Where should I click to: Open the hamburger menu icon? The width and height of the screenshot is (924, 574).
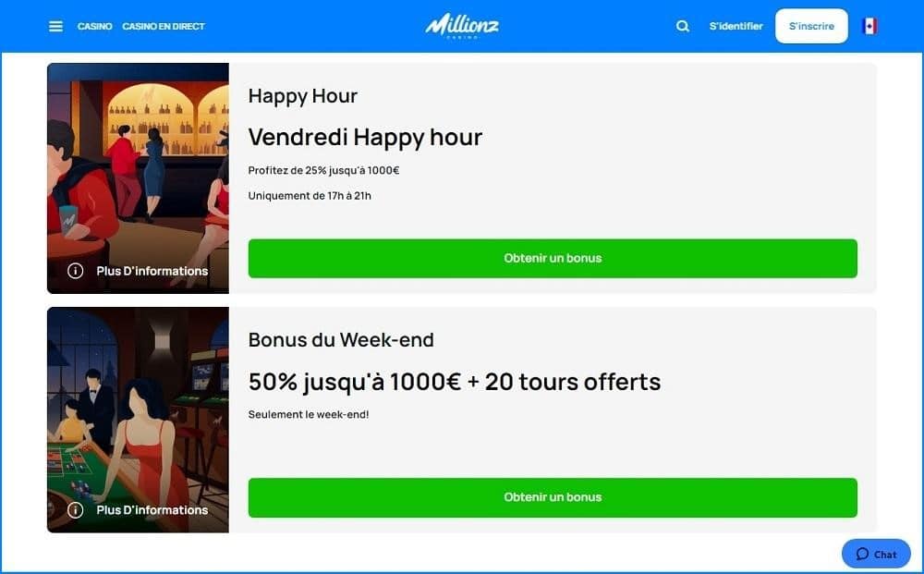point(55,27)
